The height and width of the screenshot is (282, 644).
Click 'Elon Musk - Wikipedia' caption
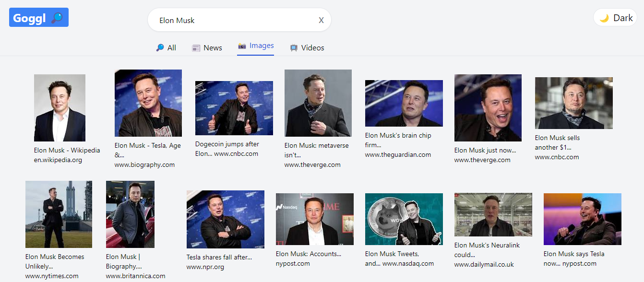(x=67, y=150)
